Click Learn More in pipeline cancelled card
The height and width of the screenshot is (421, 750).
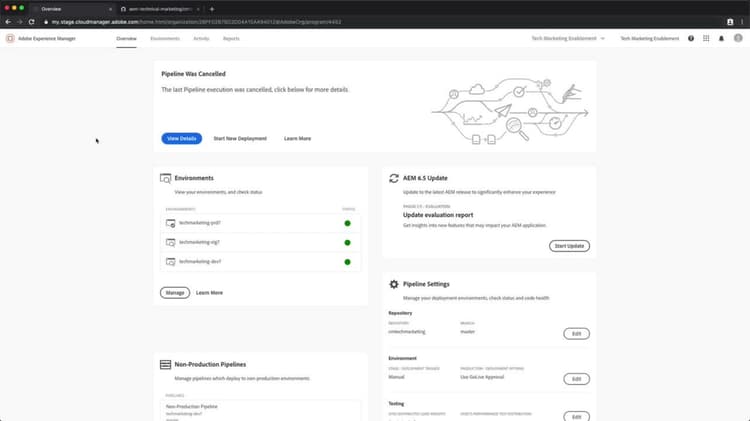coord(298,138)
